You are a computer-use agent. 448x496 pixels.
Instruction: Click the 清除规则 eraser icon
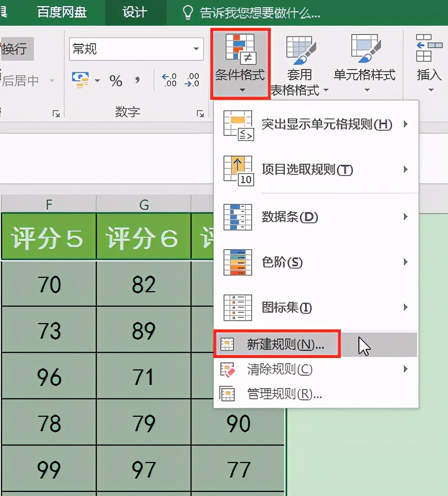click(x=227, y=369)
